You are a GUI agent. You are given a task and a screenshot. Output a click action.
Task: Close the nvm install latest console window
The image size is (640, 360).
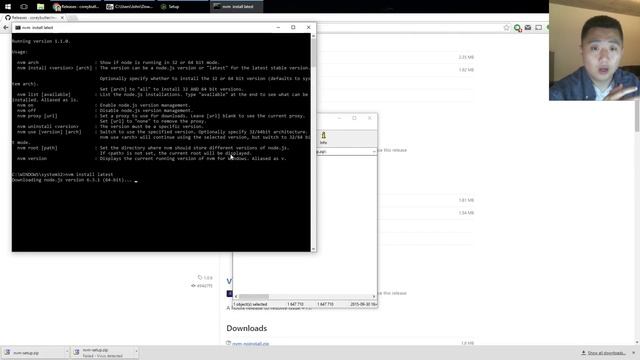click(x=309, y=27)
